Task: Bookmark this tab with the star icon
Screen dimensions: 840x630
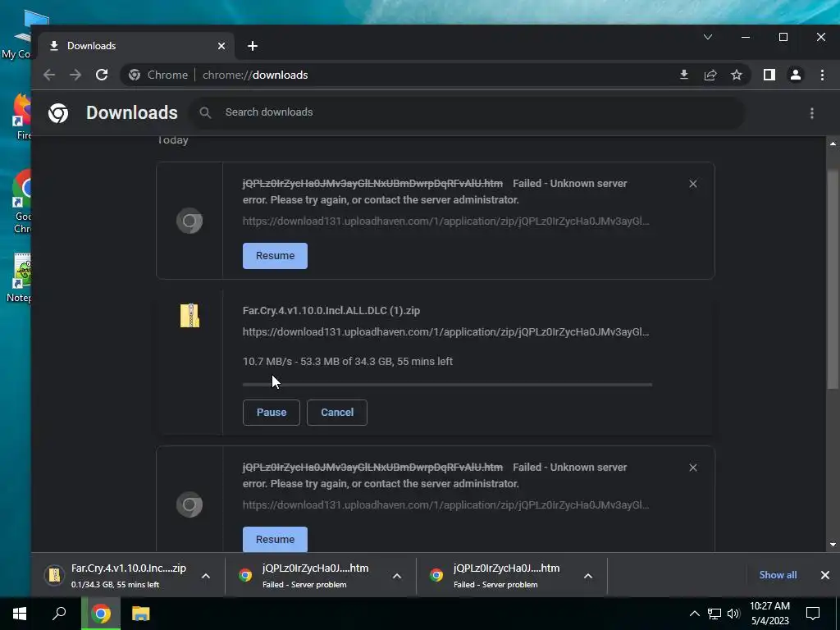Action: 737,75
